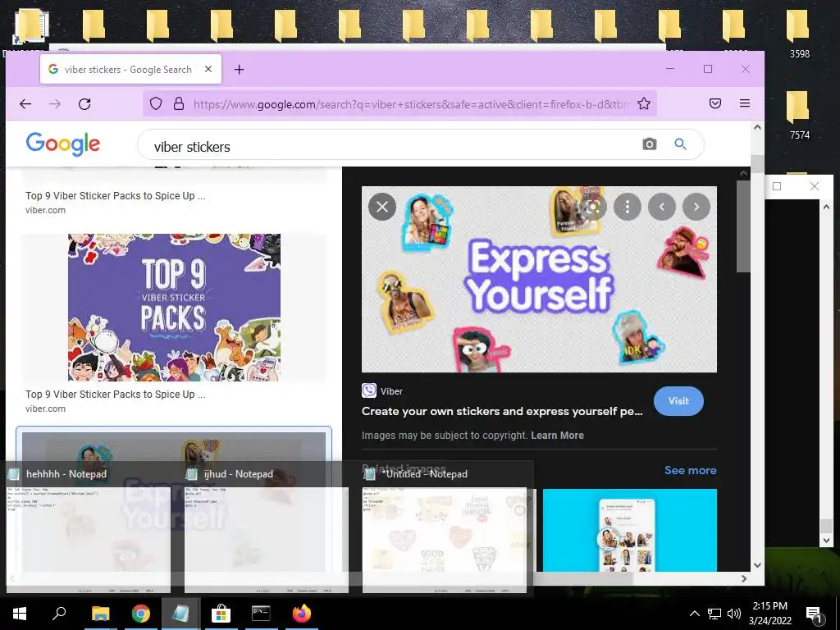Open the Command Prompt taskbar icon

[261, 614]
